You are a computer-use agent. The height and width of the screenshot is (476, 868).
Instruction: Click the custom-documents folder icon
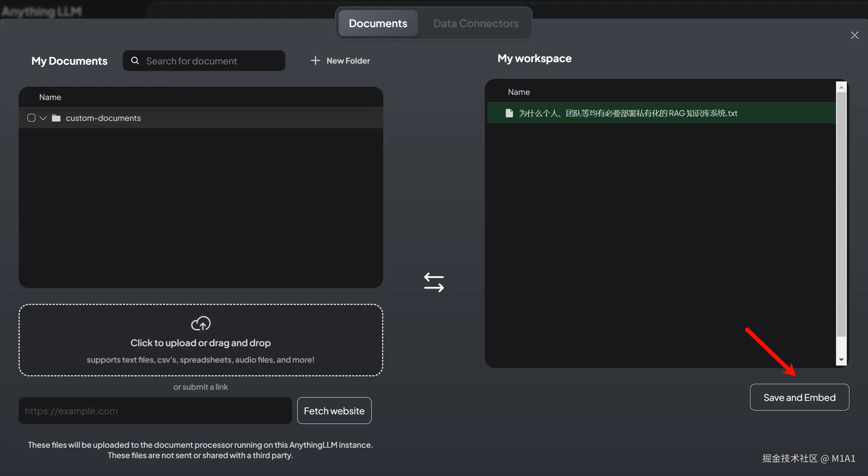click(56, 118)
